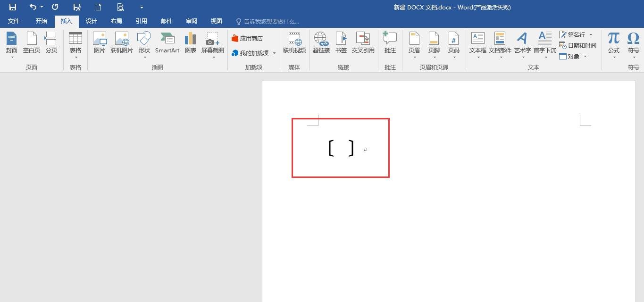
Task: Add a bookmark (书签)
Action: pos(341,43)
